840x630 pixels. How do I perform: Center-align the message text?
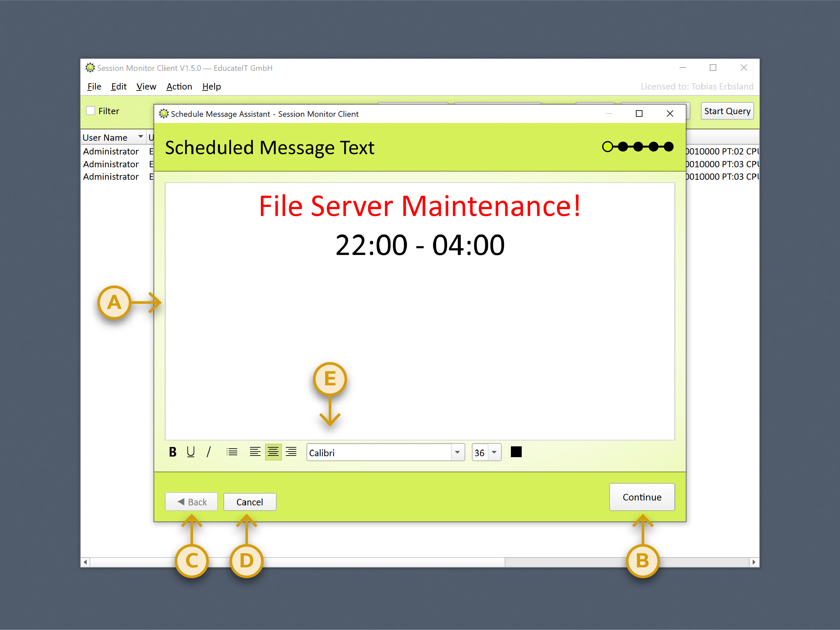tap(273, 452)
